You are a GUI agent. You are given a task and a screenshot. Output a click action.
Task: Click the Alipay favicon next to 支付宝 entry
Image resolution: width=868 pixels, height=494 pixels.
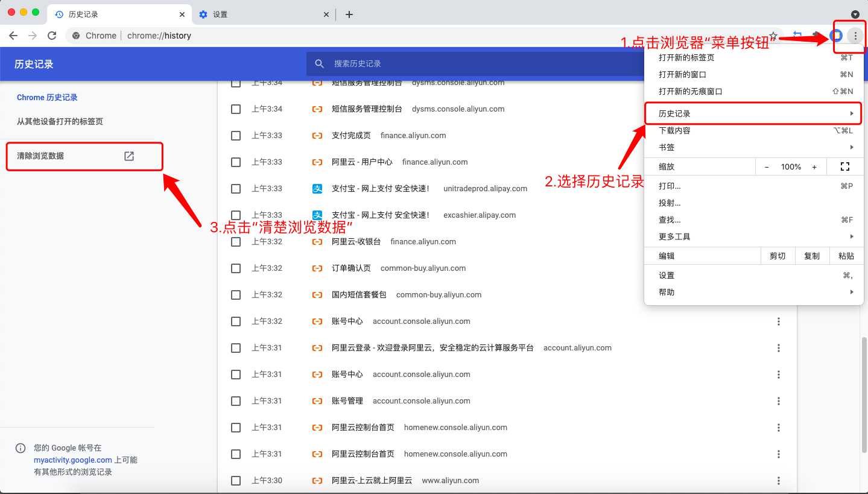(x=317, y=188)
